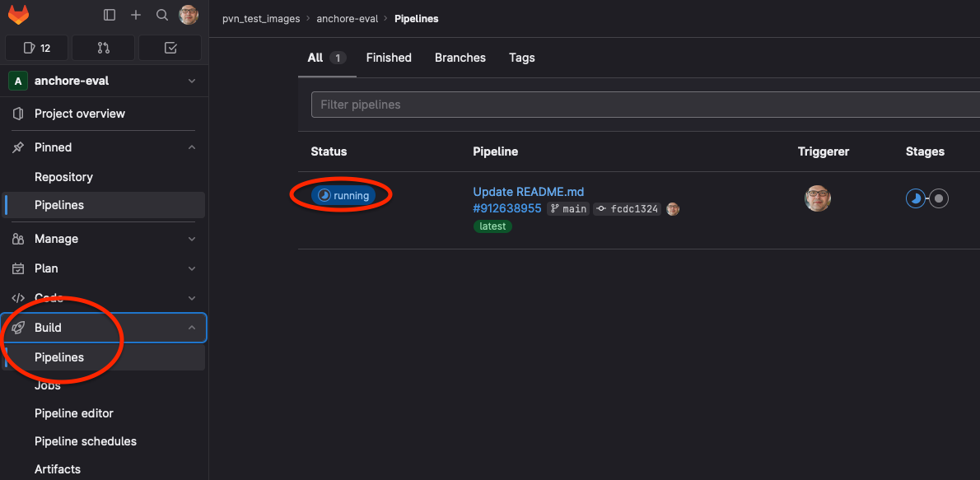Switch to the Branches tab

coord(460,58)
